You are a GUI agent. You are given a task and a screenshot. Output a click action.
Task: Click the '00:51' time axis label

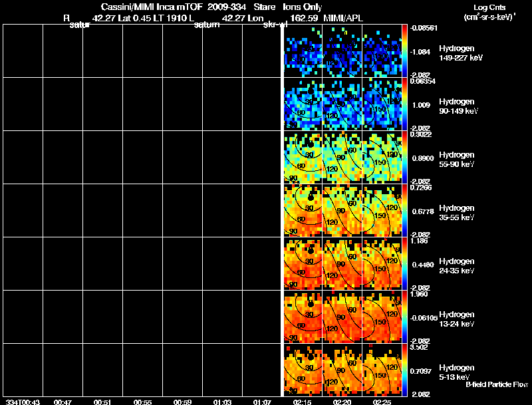pos(102,402)
